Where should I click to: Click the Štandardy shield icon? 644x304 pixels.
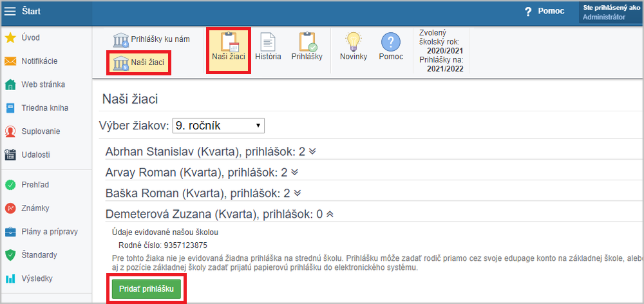(x=10, y=255)
